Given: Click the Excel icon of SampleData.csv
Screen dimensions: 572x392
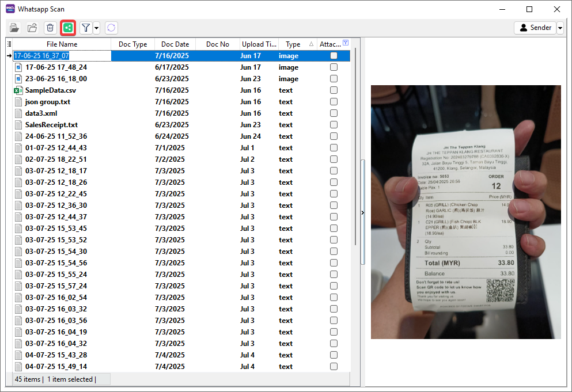Looking at the screenshot, I should click(x=18, y=90).
